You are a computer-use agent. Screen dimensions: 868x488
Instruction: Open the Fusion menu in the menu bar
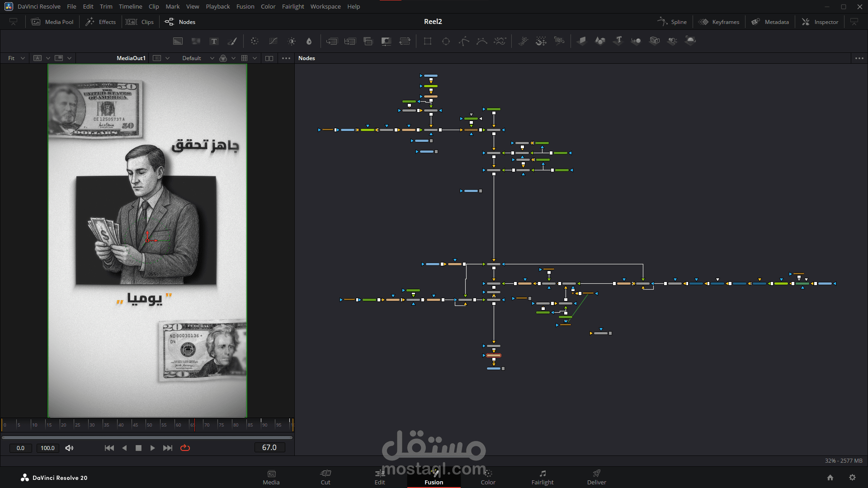click(x=245, y=6)
